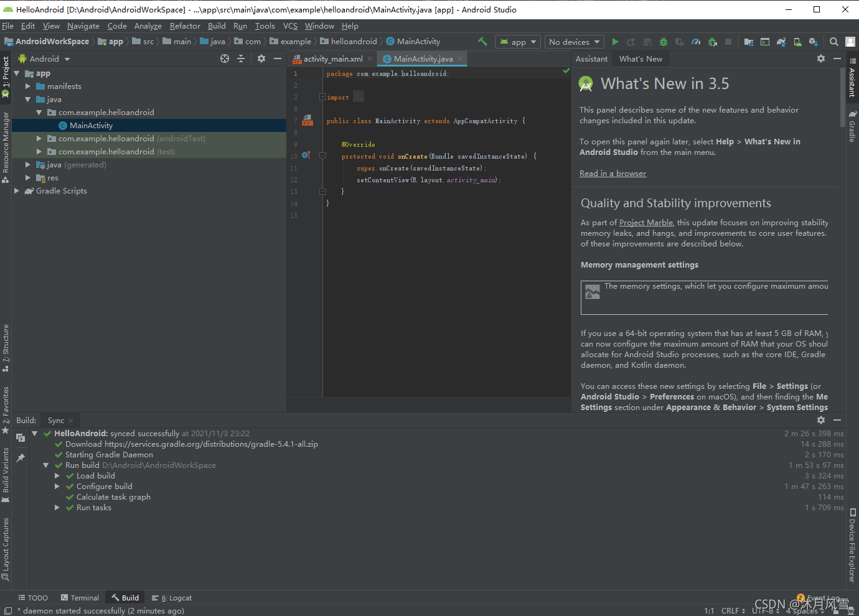Viewport: 859px width, 616px height.
Task: Open the profiler gauge icon
Action: click(x=696, y=42)
